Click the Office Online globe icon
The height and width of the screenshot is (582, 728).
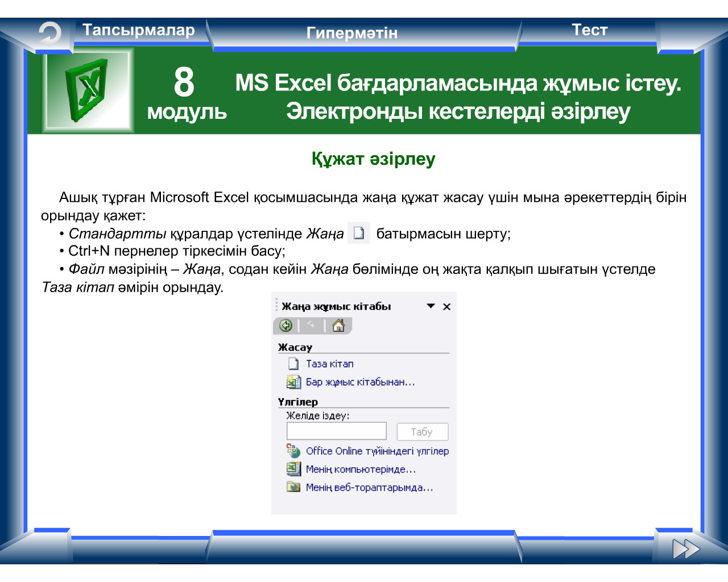(293, 451)
